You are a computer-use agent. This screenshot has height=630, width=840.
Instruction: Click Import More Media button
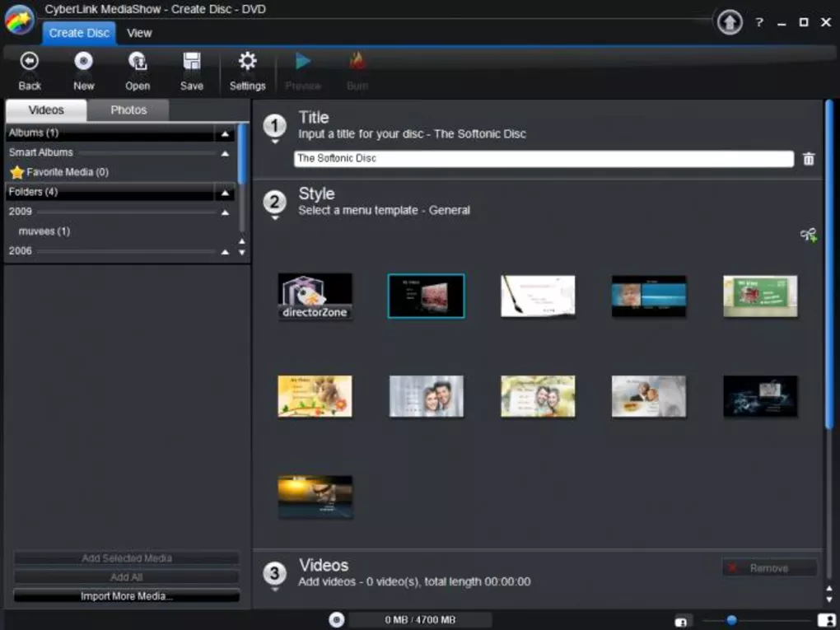point(127,596)
